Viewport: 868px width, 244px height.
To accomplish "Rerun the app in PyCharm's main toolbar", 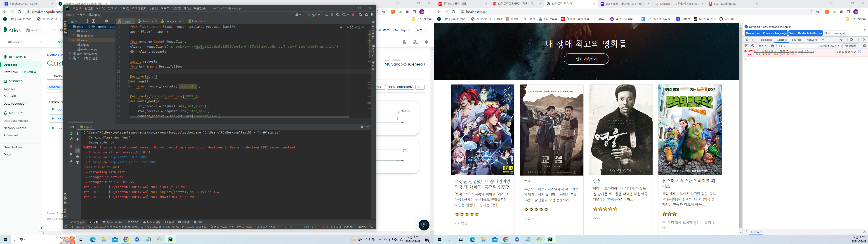I will (x=326, y=15).
